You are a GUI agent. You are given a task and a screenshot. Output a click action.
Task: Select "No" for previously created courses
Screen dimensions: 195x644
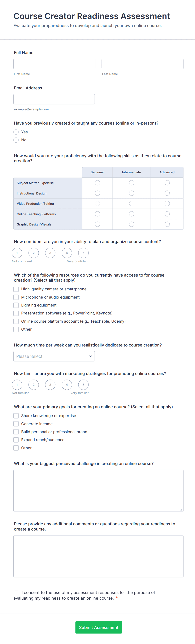pyautogui.click(x=16, y=140)
